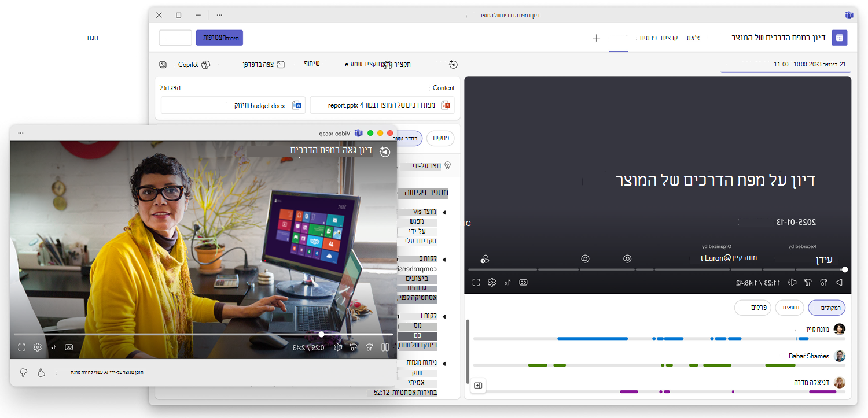The height and width of the screenshot is (418, 868).
Task: Open the פתקים notes tab
Action: pos(441,139)
